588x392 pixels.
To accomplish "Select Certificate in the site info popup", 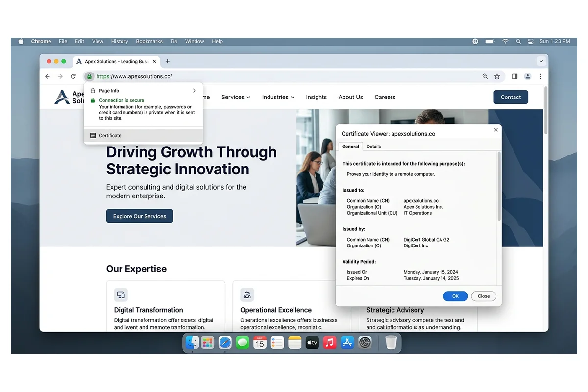I will tap(144, 136).
